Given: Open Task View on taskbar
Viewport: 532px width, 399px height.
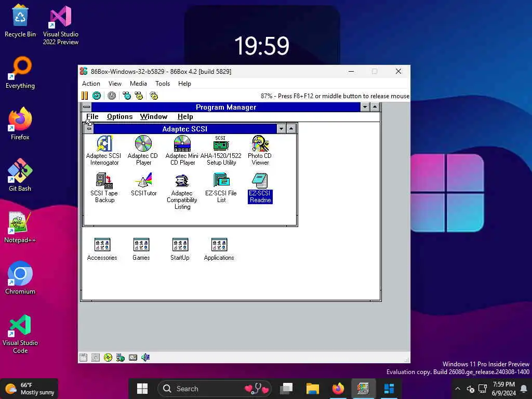Looking at the screenshot, I should click(x=286, y=389).
